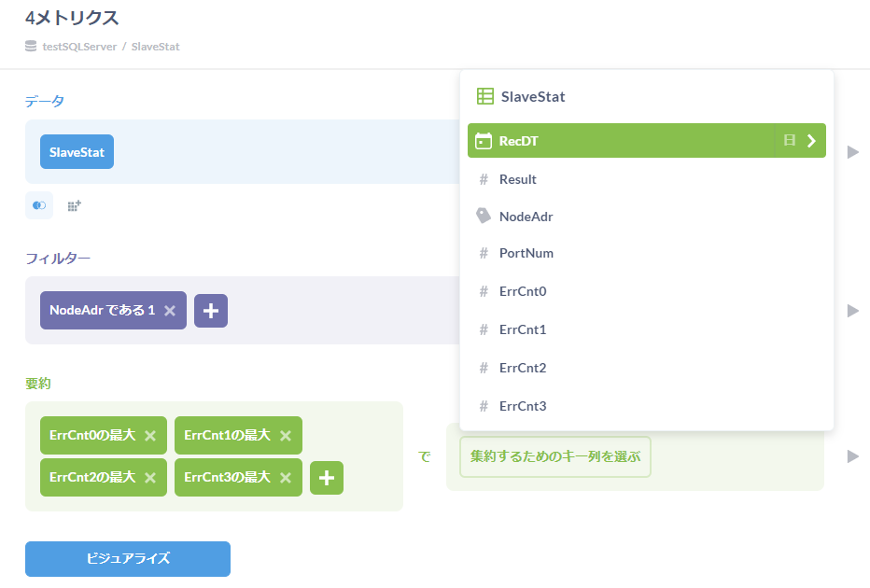Add a new filter with plus button
Image resolution: width=870 pixels, height=588 pixels.
(x=211, y=311)
